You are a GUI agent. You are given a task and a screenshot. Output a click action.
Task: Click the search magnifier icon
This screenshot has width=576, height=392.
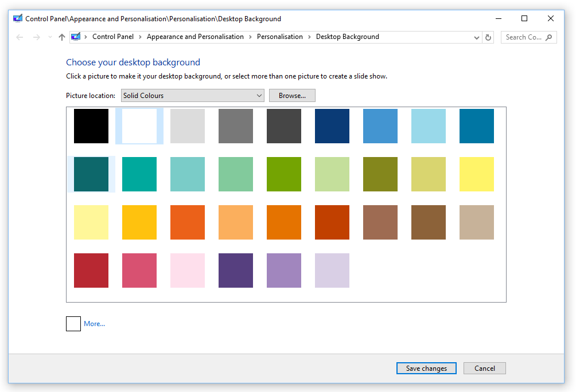coord(549,37)
